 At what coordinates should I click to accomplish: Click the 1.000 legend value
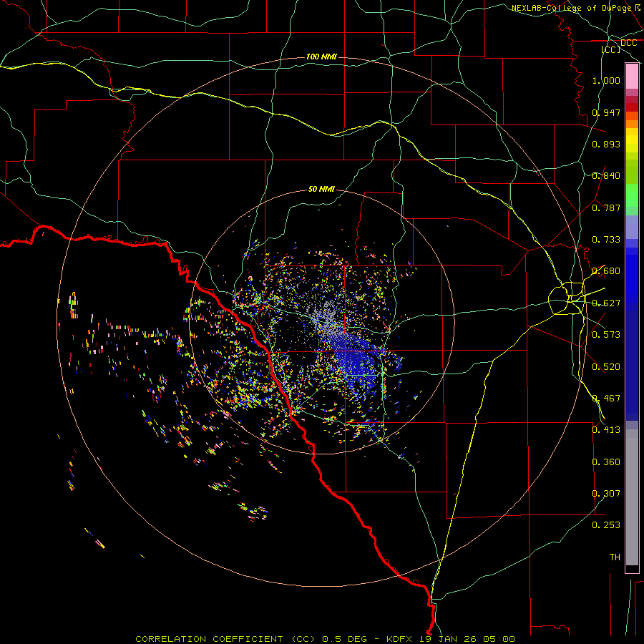pos(606,80)
